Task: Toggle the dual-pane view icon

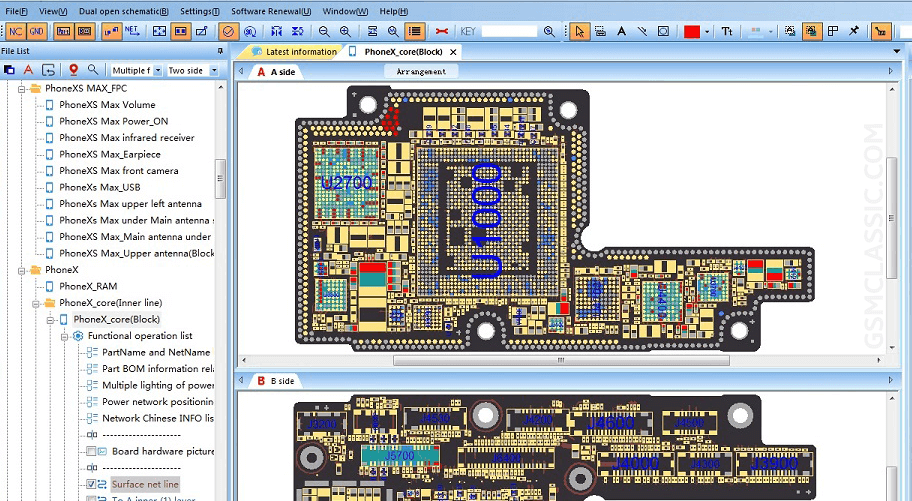Action: coord(180,31)
